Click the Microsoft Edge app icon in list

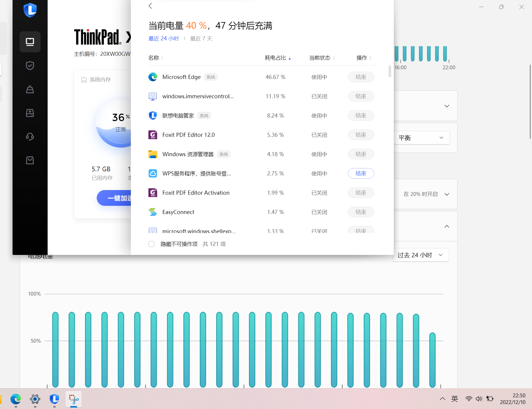[x=153, y=77]
